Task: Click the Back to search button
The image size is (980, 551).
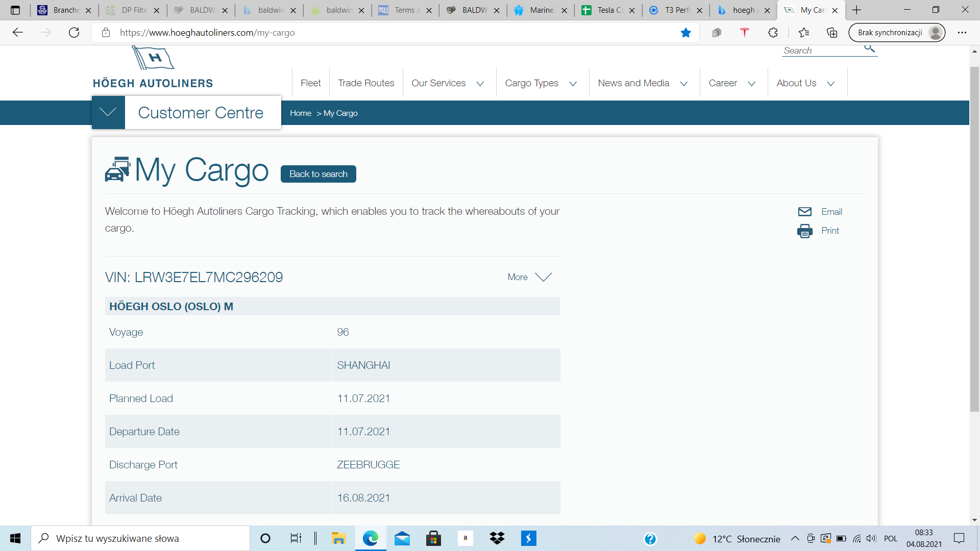Action: click(x=318, y=174)
